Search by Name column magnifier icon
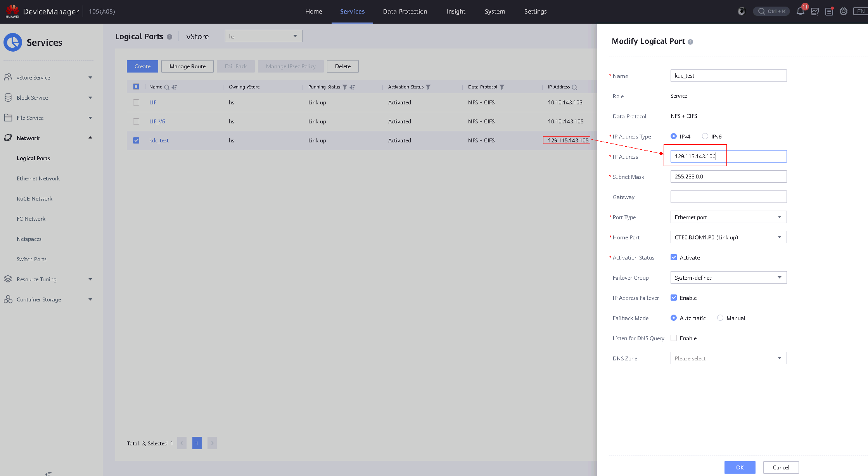This screenshot has height=476, width=868. tap(167, 87)
